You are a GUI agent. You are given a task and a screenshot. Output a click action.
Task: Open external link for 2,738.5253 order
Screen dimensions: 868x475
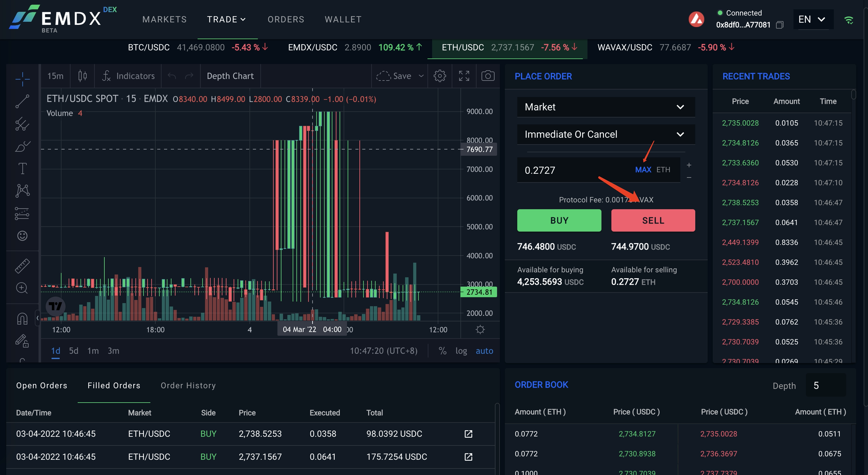[468, 434]
